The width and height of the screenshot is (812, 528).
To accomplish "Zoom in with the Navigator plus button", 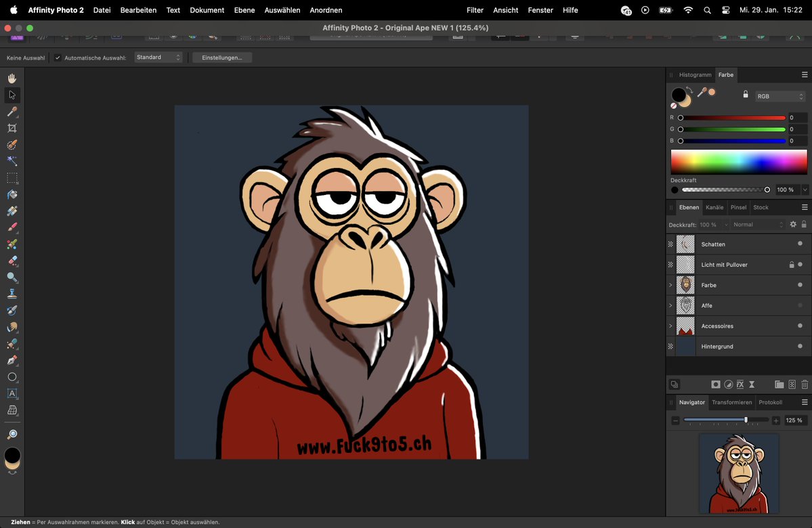I will point(775,420).
